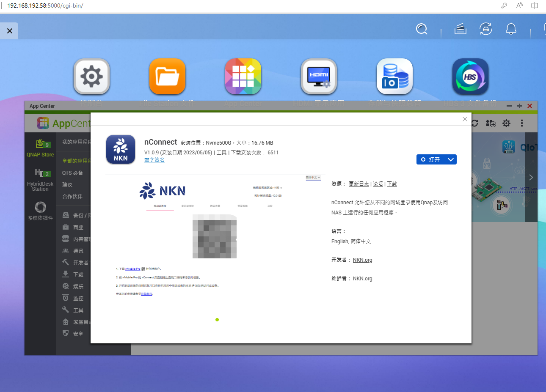Open the App Center settings gear
This screenshot has width=546, height=392.
(x=506, y=123)
